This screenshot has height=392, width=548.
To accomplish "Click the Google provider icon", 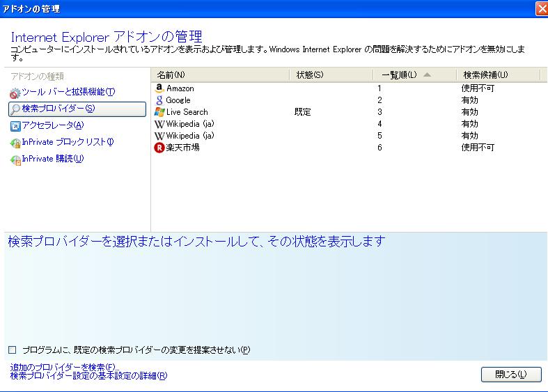I will click(159, 100).
